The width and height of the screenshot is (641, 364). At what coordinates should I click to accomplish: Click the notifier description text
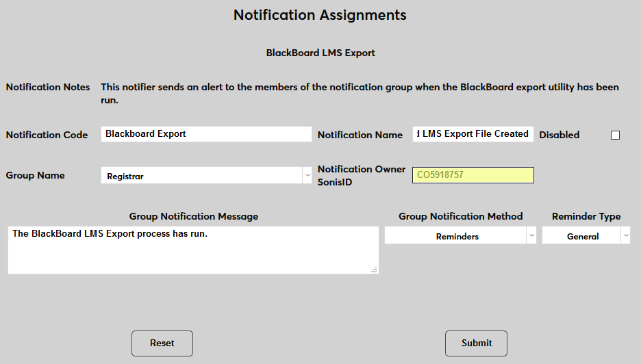click(x=360, y=94)
